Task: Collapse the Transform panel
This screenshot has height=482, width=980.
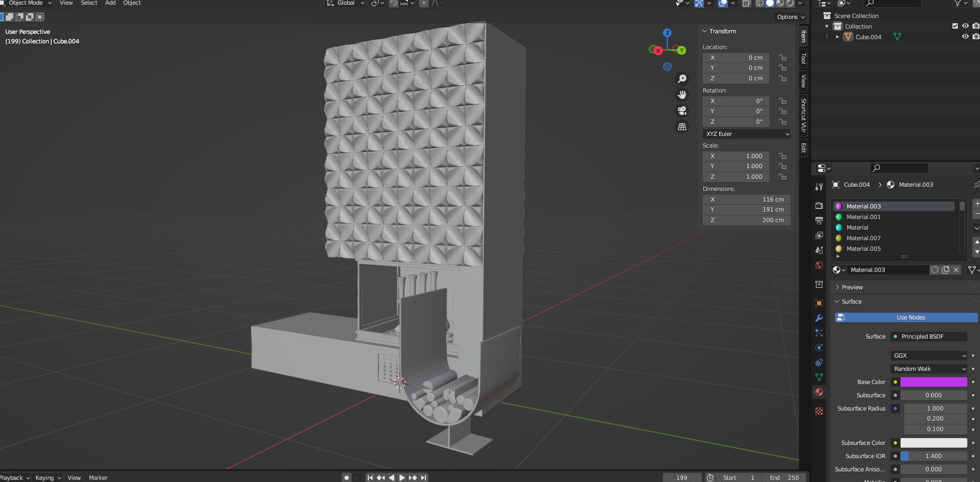Action: click(x=705, y=31)
